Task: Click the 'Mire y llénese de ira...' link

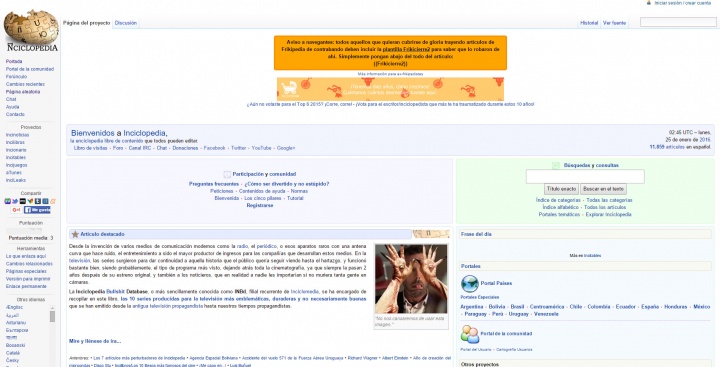Action: pos(95,341)
